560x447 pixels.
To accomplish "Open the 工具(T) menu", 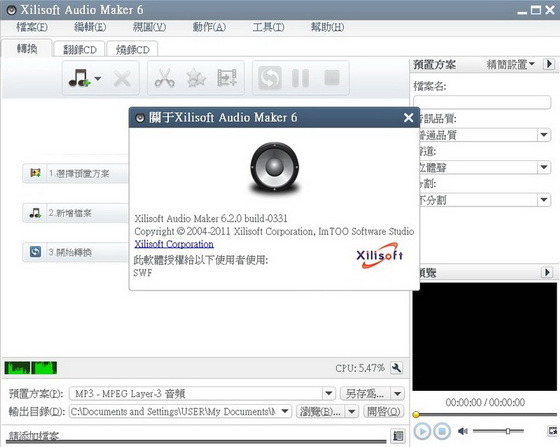I will 268,27.
